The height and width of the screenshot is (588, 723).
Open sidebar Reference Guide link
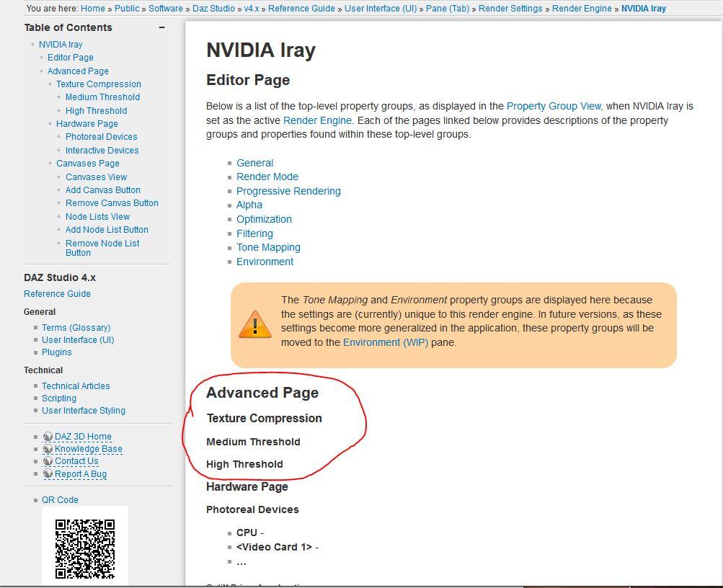[x=57, y=294]
